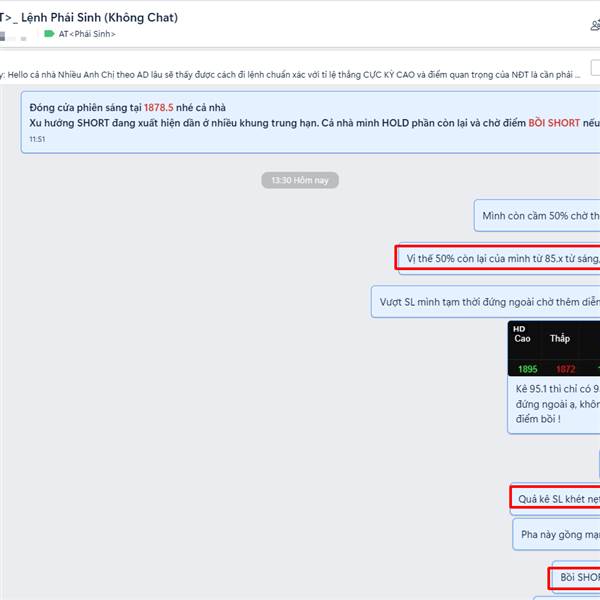The width and height of the screenshot is (600, 600).
Task: Select message Bồi SHORT near the bottom
Action: [x=576, y=577]
